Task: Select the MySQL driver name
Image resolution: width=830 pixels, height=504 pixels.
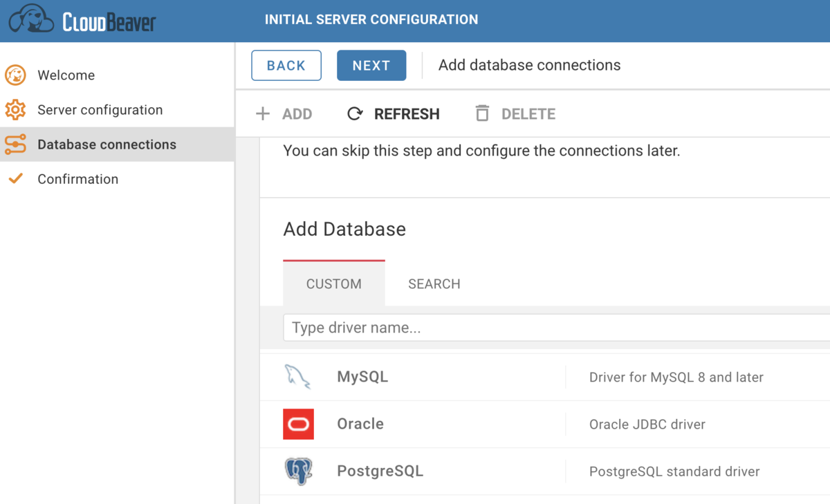Action: [x=362, y=377]
